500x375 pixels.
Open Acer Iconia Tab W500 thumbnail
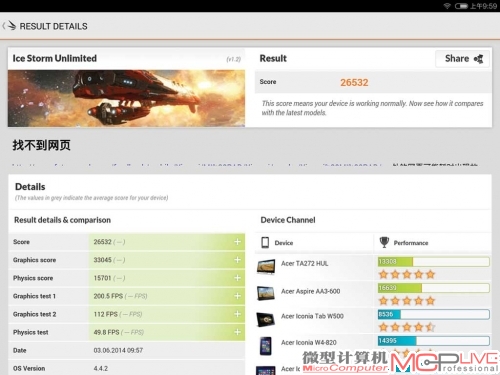coord(266,319)
